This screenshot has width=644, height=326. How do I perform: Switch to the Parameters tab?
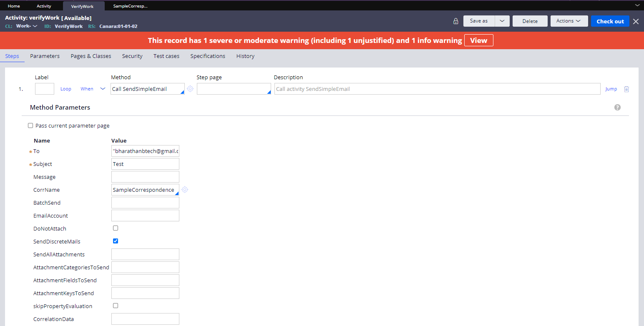45,56
